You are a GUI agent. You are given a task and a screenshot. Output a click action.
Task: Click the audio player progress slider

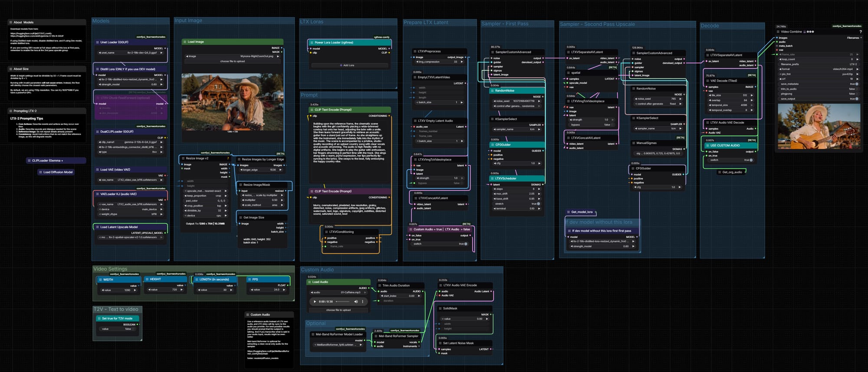tap(342, 301)
